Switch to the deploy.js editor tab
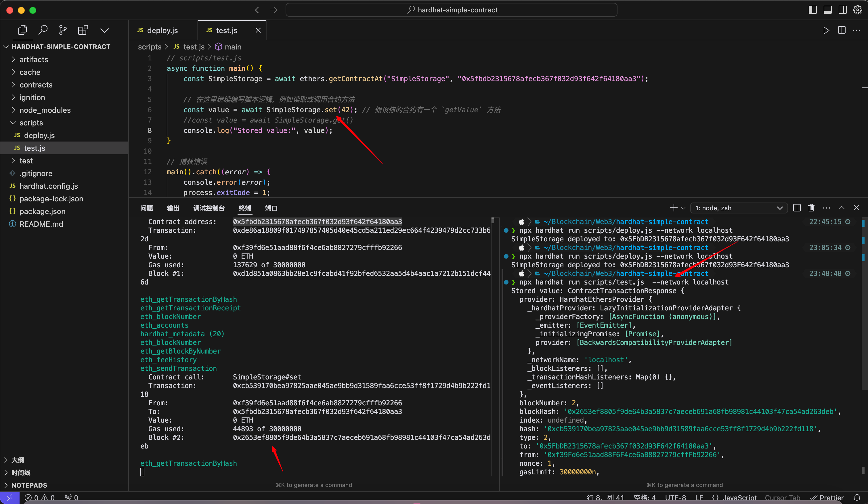Screen dimensions: 868x504 (163, 30)
